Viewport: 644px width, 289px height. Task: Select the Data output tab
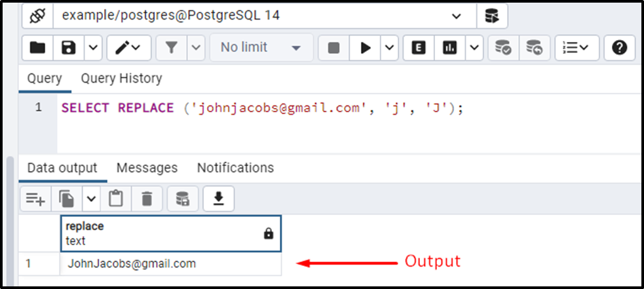(62, 168)
